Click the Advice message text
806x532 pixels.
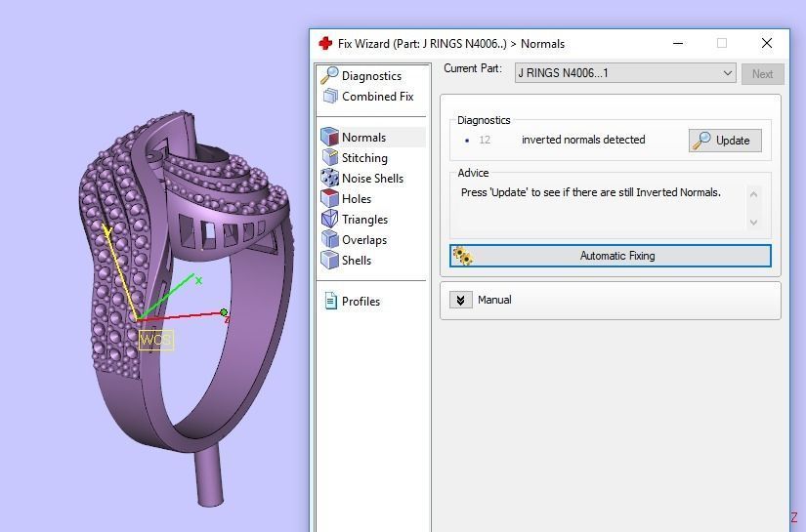pyautogui.click(x=591, y=192)
